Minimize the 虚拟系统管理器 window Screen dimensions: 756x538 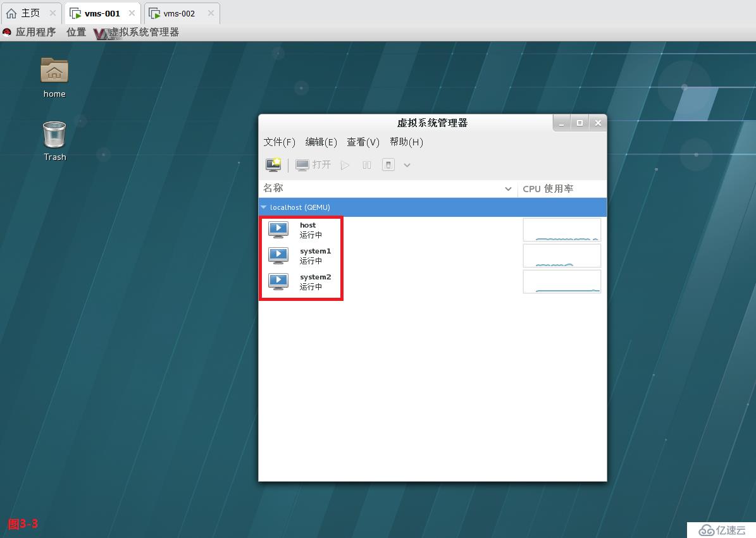pos(561,123)
